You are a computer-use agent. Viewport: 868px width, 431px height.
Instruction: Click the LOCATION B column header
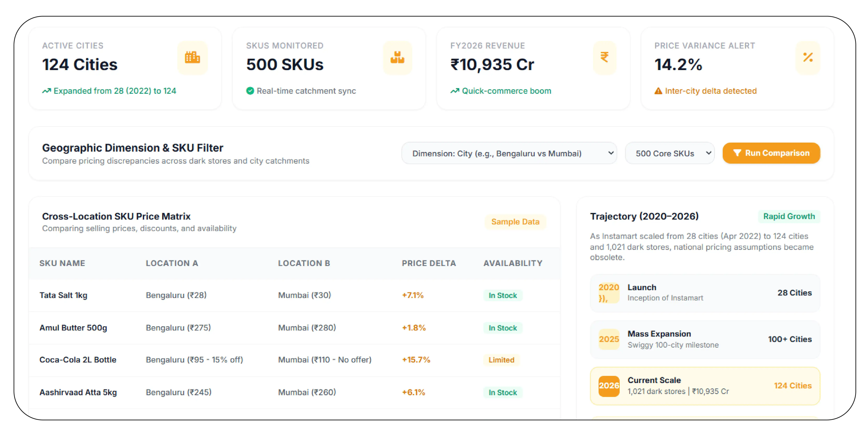pyautogui.click(x=304, y=263)
